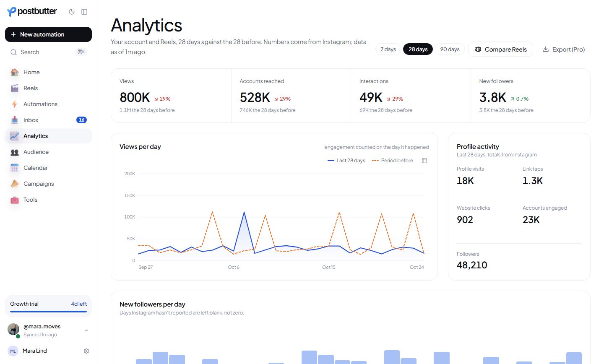Click the ML user initials avatar
Viewport: 604px width, 364px height.
tap(13, 351)
